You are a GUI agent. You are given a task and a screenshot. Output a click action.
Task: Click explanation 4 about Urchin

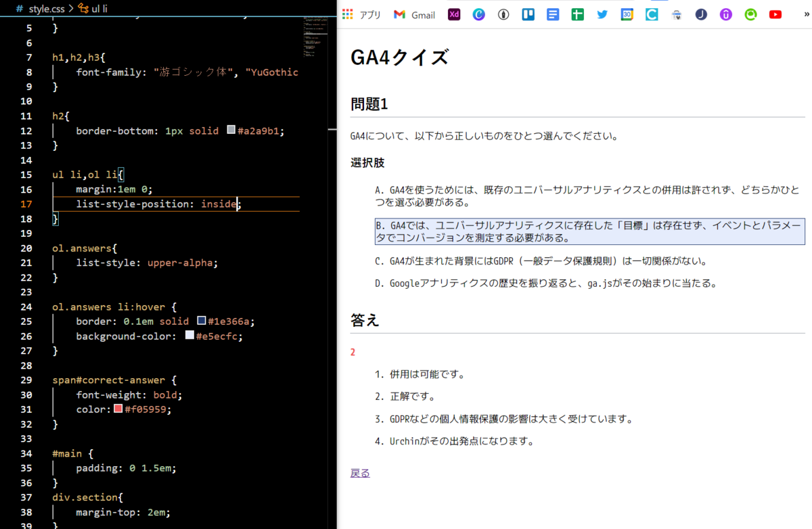[455, 442]
